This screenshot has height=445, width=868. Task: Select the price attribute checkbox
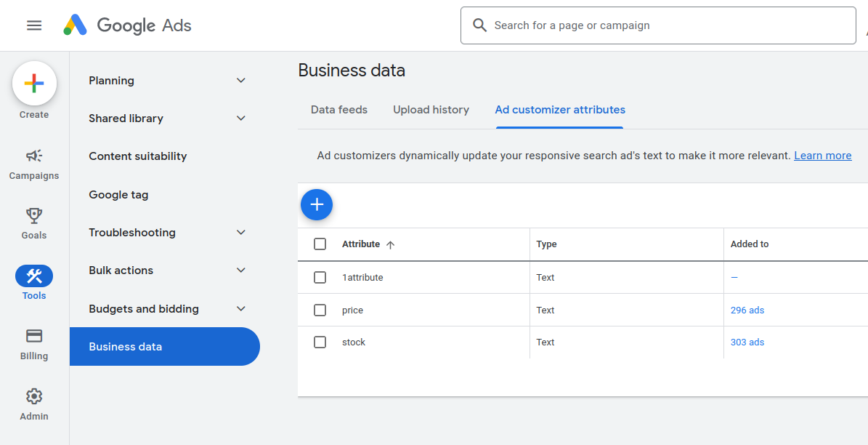coord(320,310)
